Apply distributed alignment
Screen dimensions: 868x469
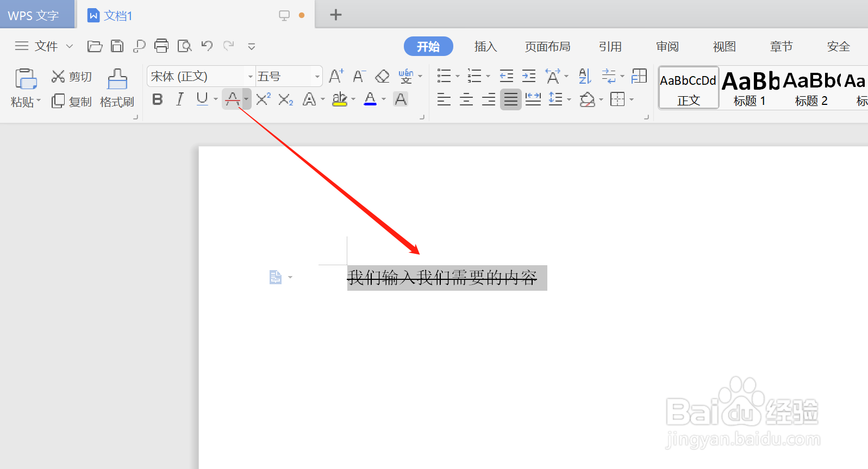(533, 99)
